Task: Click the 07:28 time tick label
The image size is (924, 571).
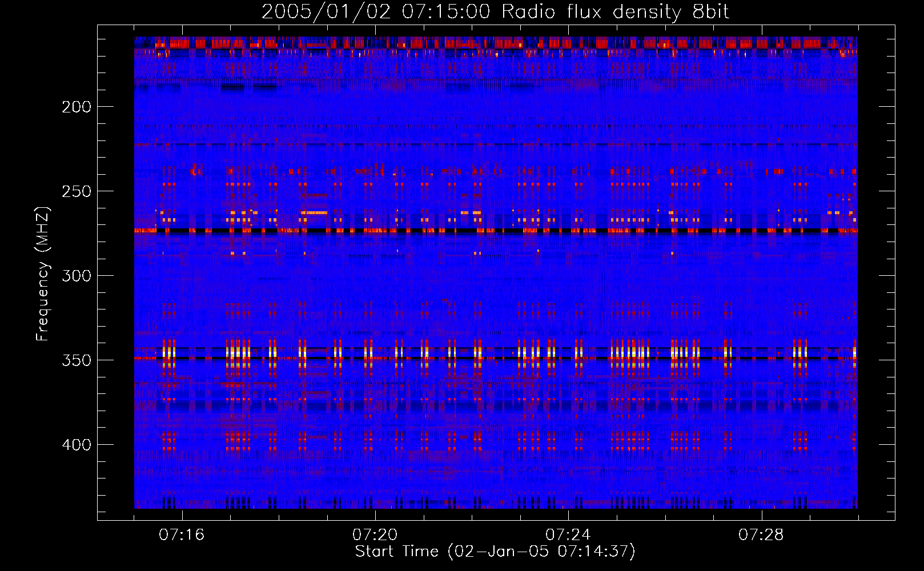Action: pos(761,534)
